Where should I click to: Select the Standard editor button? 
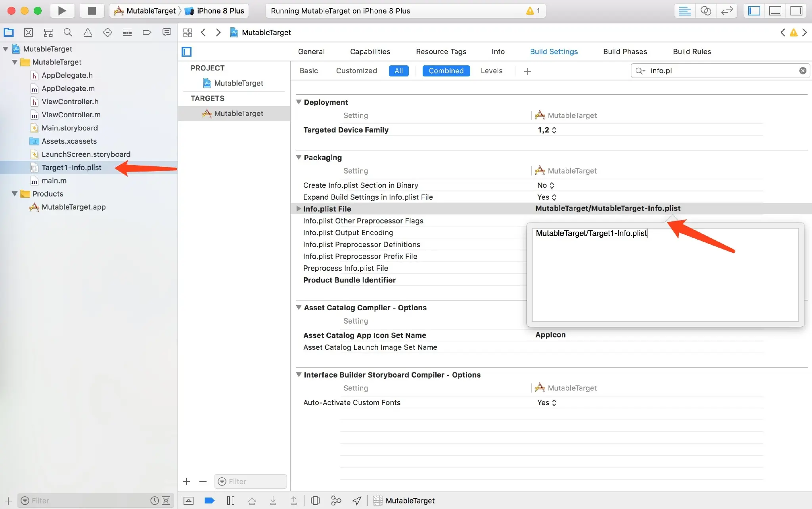[685, 11]
